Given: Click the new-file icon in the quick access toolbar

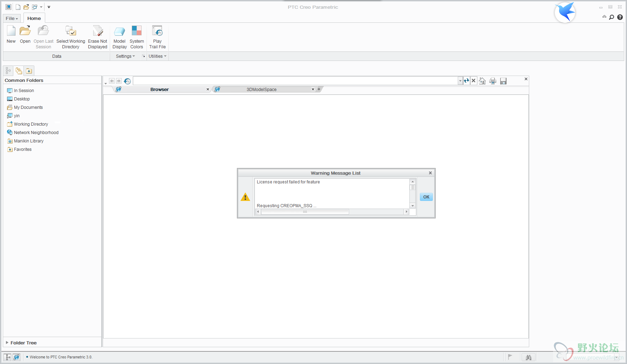Looking at the screenshot, I should 18,7.
